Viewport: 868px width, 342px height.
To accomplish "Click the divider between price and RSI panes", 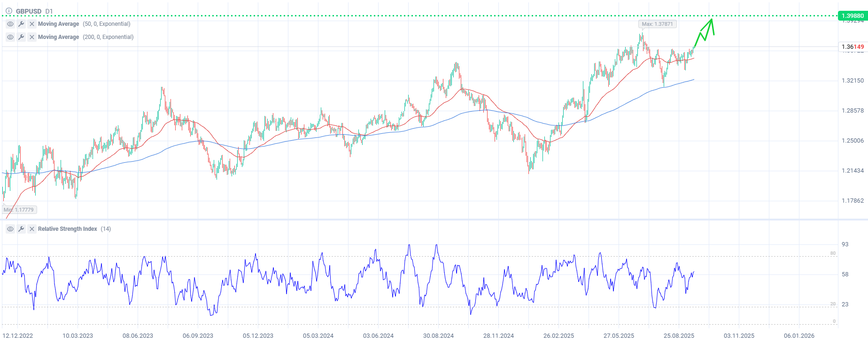I will [x=423, y=219].
